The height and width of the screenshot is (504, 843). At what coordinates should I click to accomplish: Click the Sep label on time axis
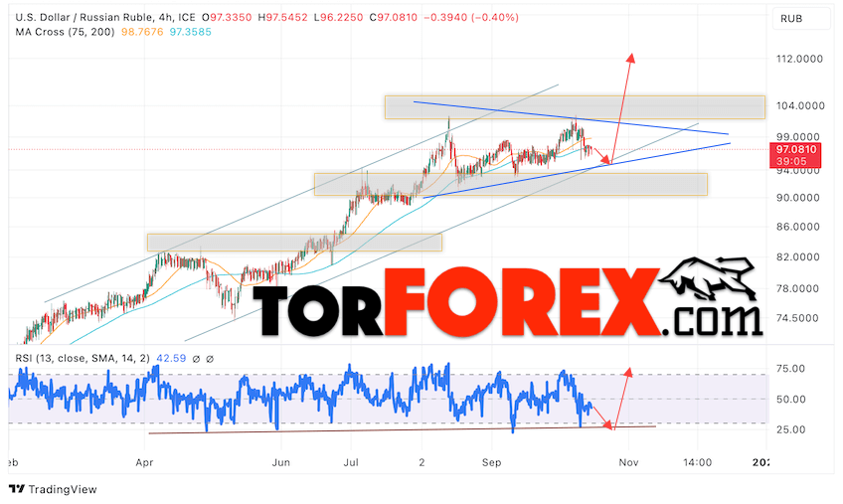click(491, 462)
